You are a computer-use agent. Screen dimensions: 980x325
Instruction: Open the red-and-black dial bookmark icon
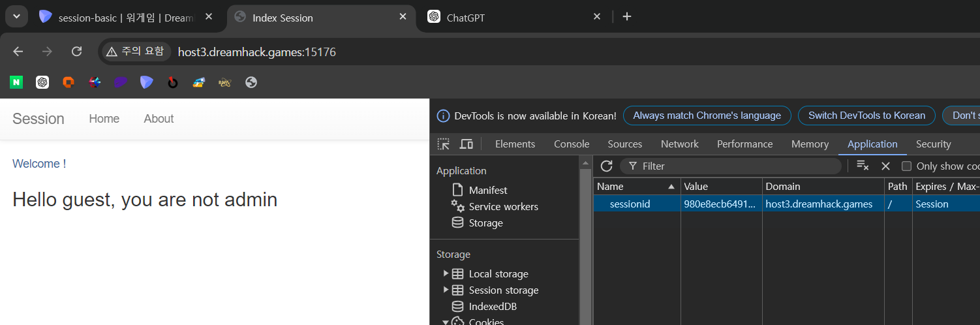[173, 82]
